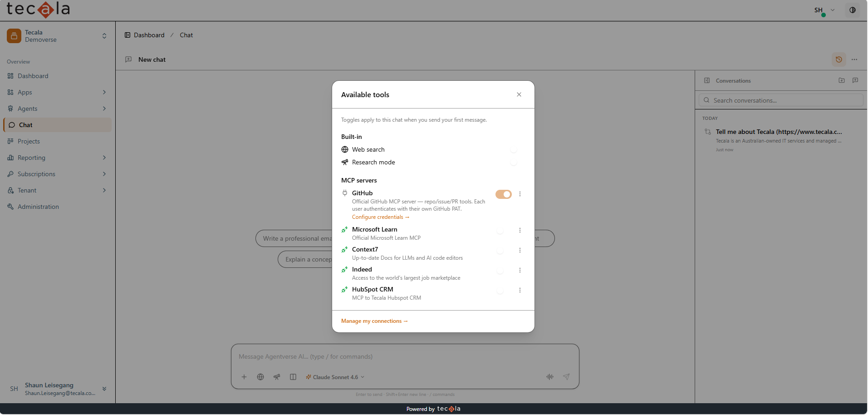The width and height of the screenshot is (868, 415).
Task: Click Configure credentials link
Action: coord(381,217)
